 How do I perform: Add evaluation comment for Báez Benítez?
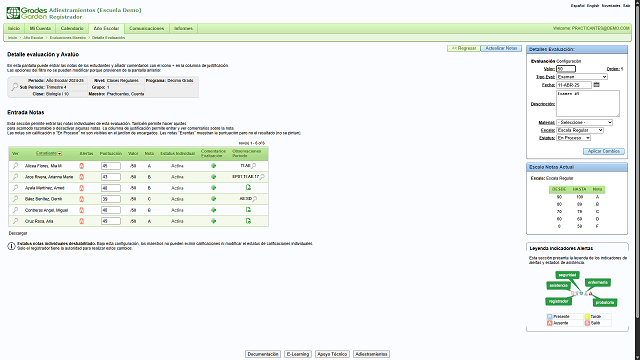coord(213,199)
